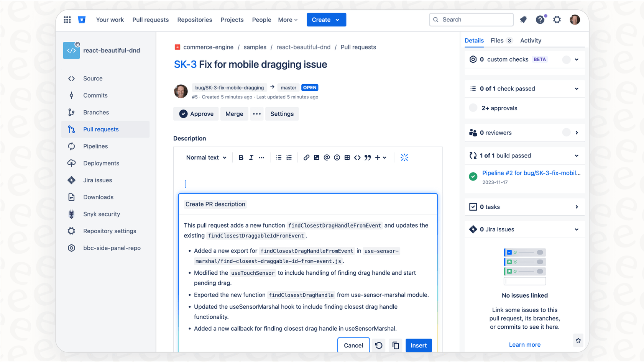The image size is (644, 362).
Task: Insert a blockquote in the description
Action: (x=367, y=157)
